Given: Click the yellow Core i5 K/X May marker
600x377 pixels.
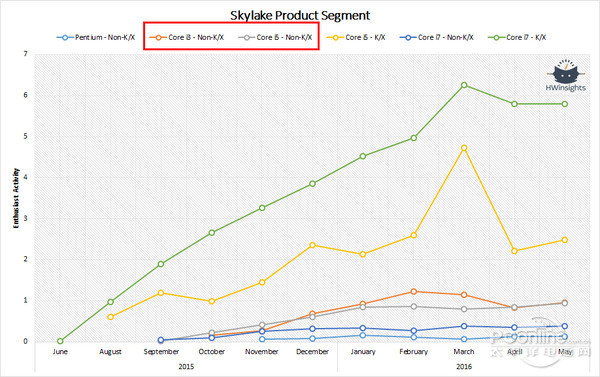Looking at the screenshot, I should pyautogui.click(x=565, y=240).
